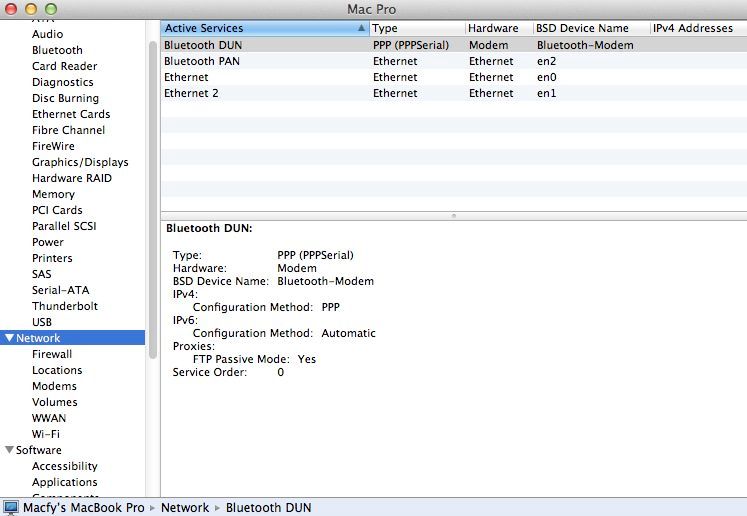747x516 pixels.
Task: Select Audio in the sidebar
Action: [47, 34]
